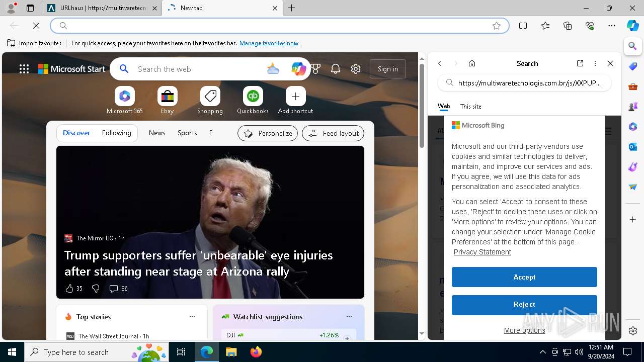Switch to Web tab in sidebar
Image resolution: width=644 pixels, height=362 pixels.
click(444, 106)
